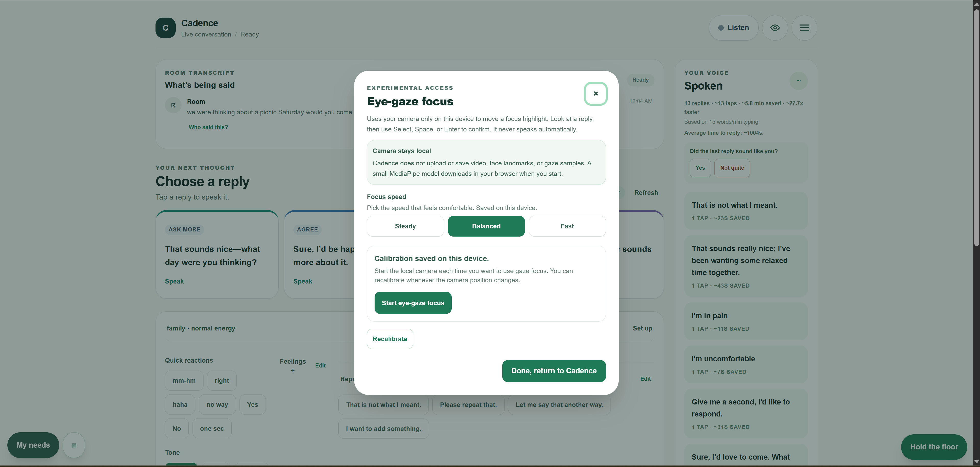This screenshot has height=467, width=980.
Task: Say I want to add something.
Action: coord(384,428)
